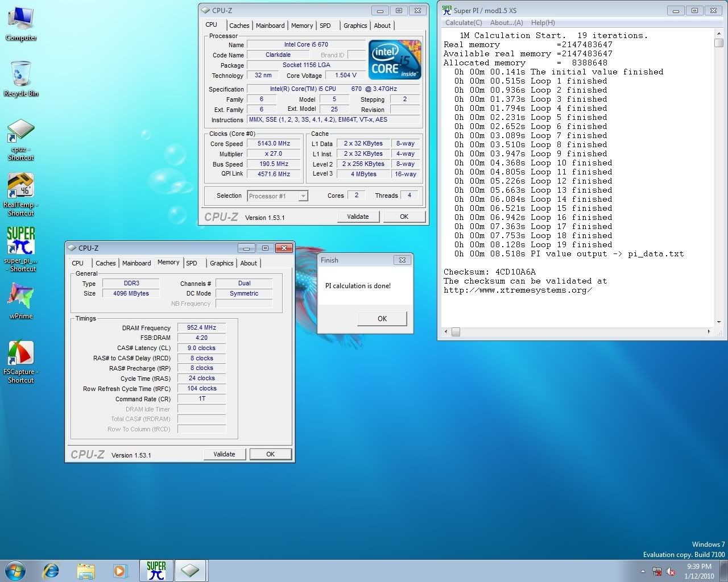Viewport: 728px width, 582px height.
Task: Switch to Graphics tab in top CPU-Z
Action: 355,26
